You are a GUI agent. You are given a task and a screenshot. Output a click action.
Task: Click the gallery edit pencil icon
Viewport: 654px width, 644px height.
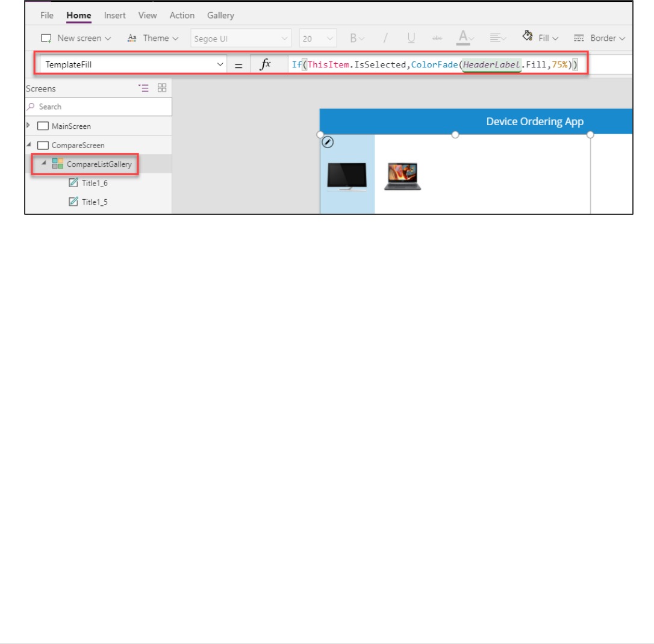328,143
